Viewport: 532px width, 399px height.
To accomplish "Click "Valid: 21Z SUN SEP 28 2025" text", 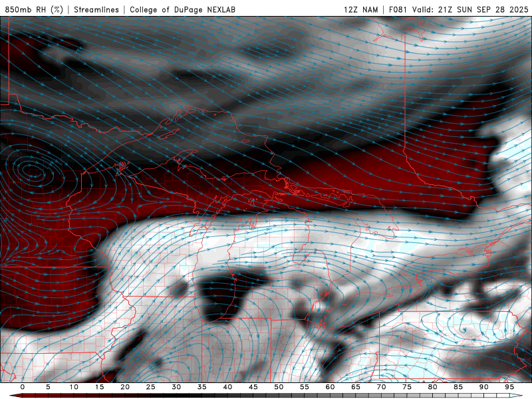I will (x=470, y=9).
